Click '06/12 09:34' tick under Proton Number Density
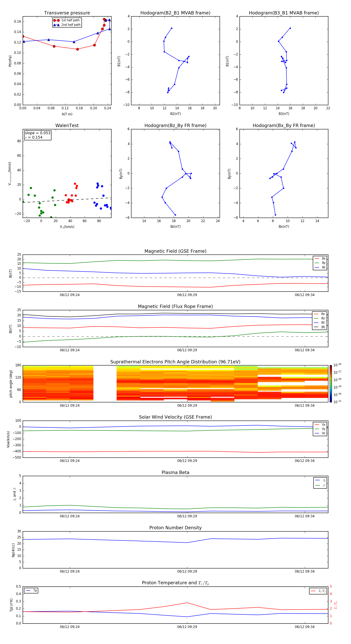351x644 pixels. (x=305, y=571)
